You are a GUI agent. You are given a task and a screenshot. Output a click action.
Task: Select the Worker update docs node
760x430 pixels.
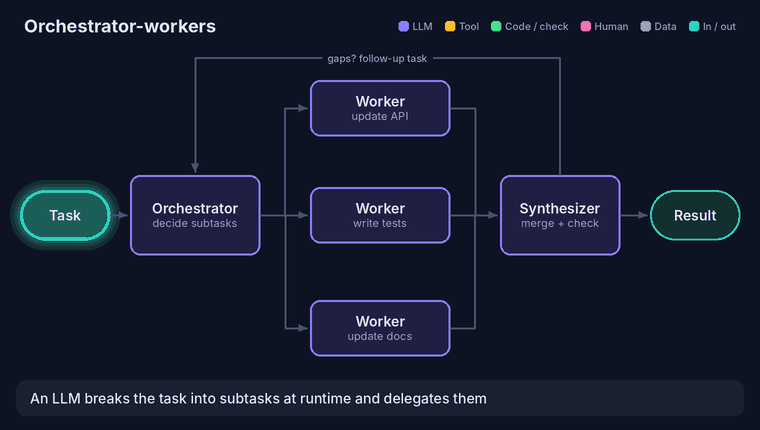(380, 328)
